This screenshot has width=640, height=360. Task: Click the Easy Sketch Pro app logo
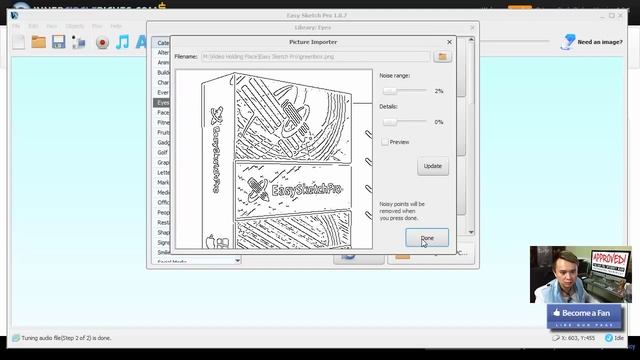pyautogui.click(x=15, y=16)
